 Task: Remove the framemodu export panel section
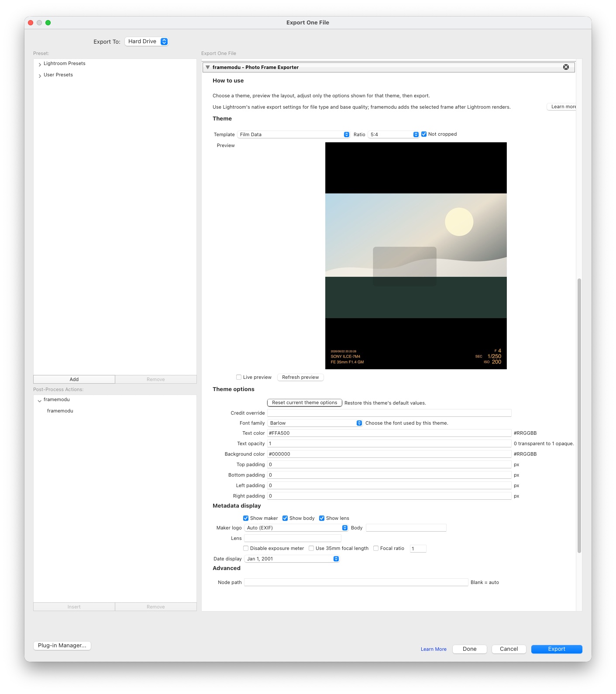(566, 67)
